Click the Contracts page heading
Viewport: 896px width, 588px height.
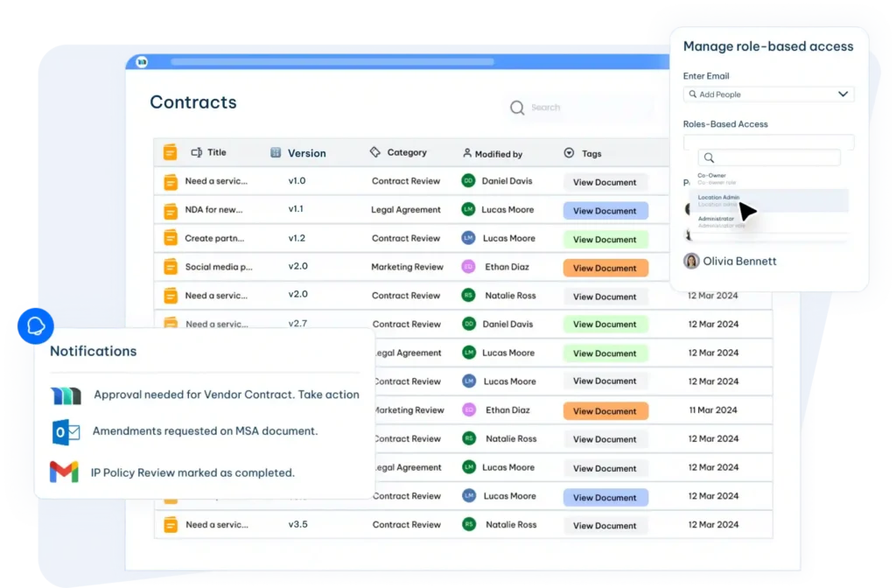coord(193,102)
